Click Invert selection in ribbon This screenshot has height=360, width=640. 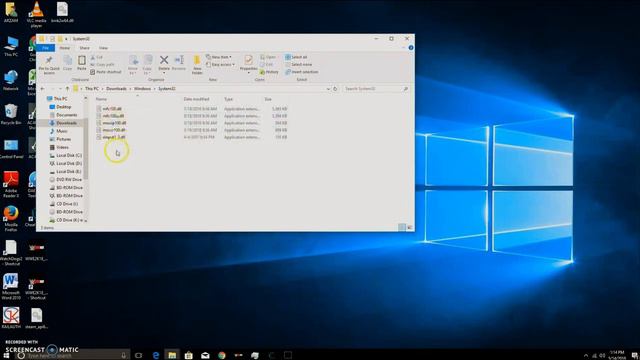point(302,72)
